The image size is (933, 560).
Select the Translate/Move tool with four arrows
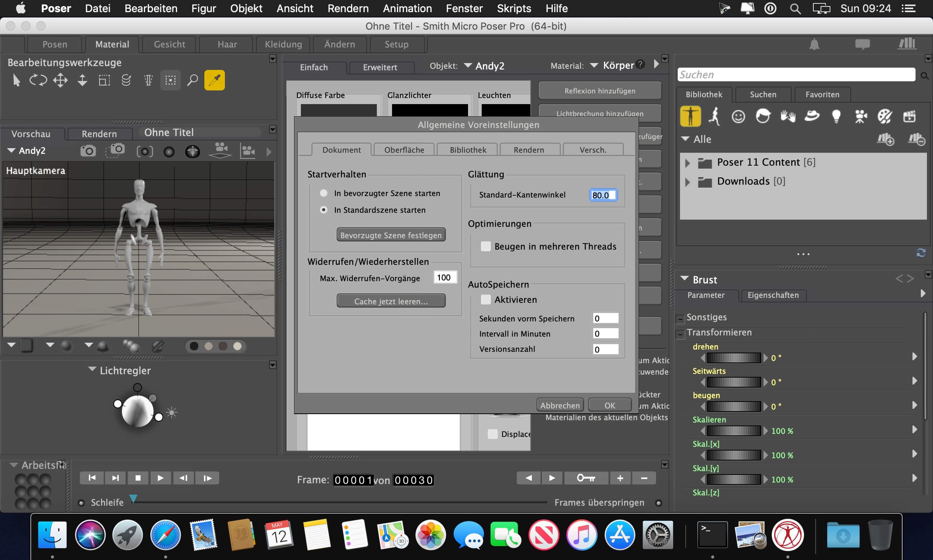coord(60,81)
